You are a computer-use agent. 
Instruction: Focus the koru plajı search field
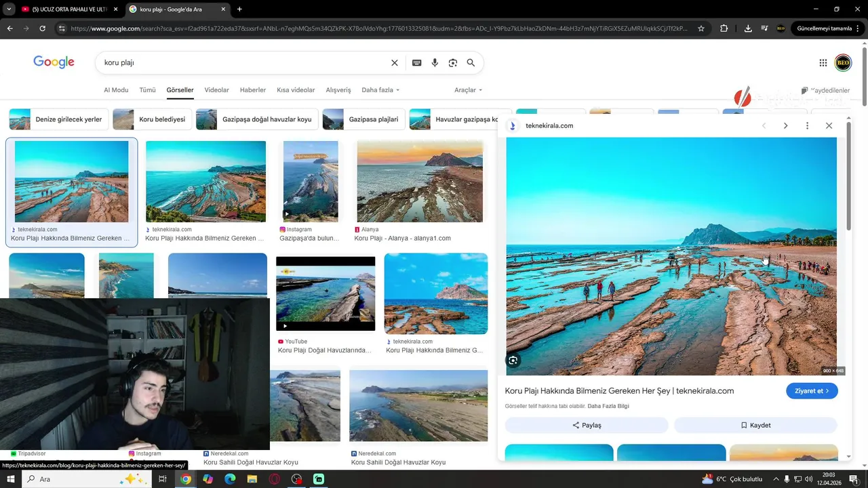pyautogui.click(x=244, y=62)
